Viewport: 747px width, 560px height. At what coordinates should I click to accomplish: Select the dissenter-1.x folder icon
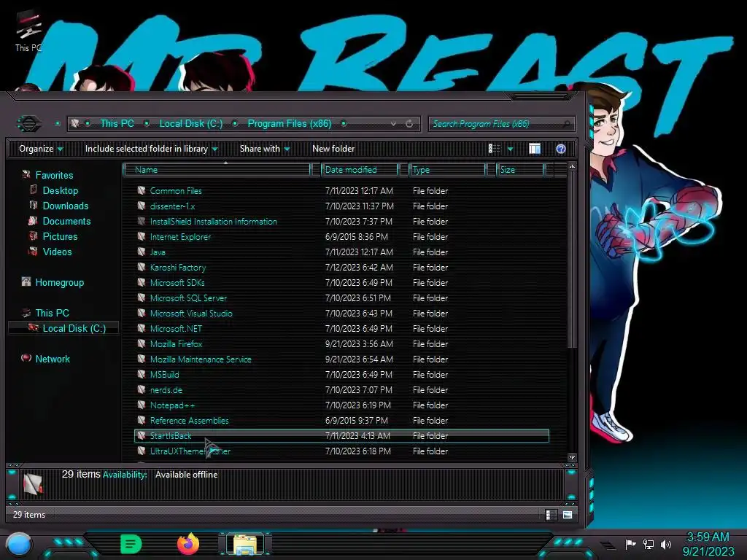142,206
